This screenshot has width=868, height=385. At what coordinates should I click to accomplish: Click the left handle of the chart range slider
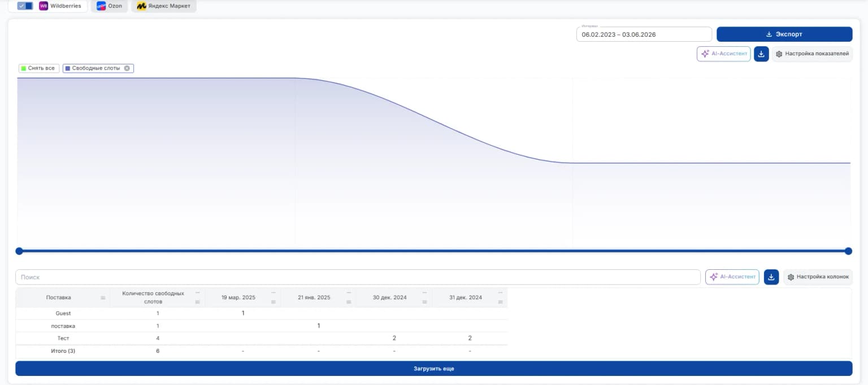[19, 251]
